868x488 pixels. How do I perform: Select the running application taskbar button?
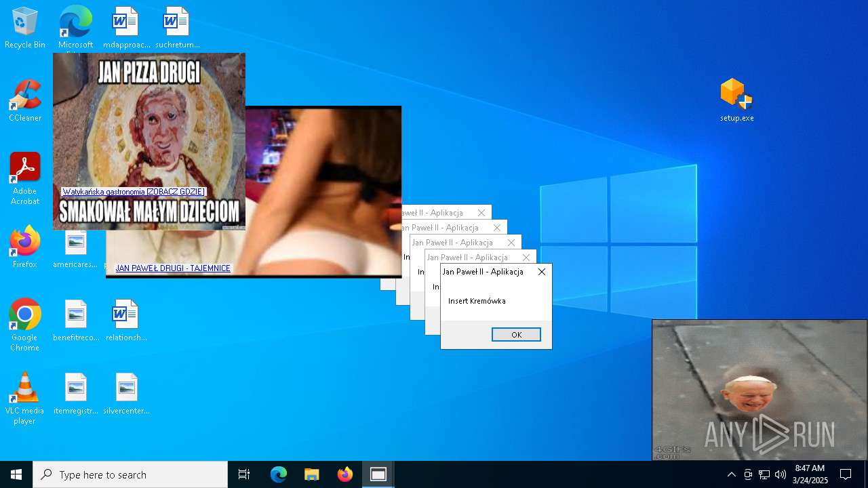378,474
